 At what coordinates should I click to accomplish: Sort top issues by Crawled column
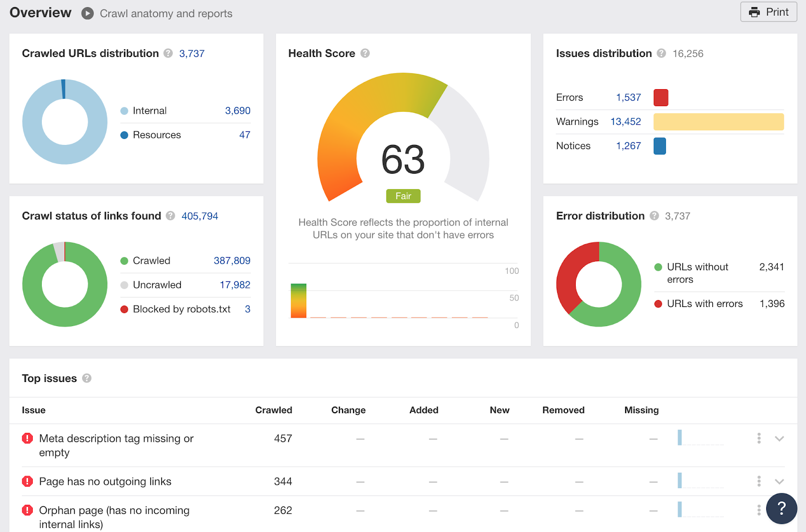click(x=274, y=410)
